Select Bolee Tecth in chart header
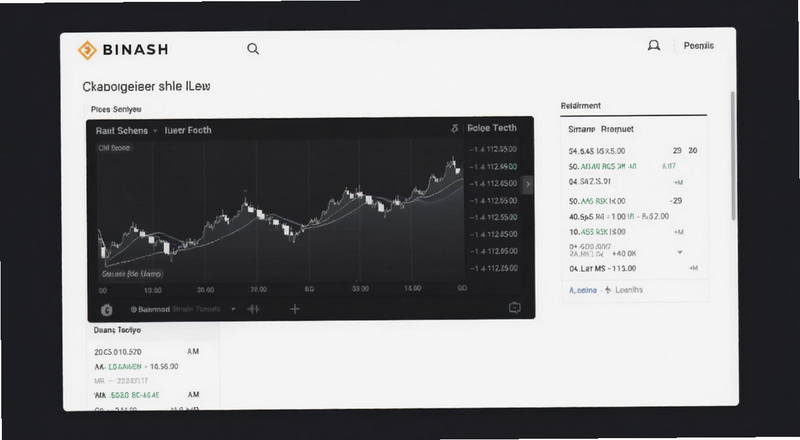The height and width of the screenshot is (440, 800). pos(492,128)
